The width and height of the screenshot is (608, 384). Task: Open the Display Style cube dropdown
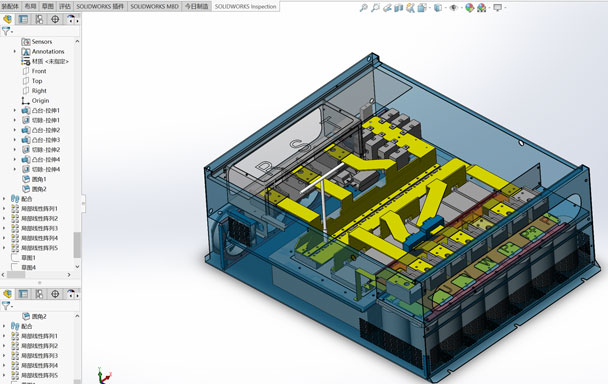point(438,7)
